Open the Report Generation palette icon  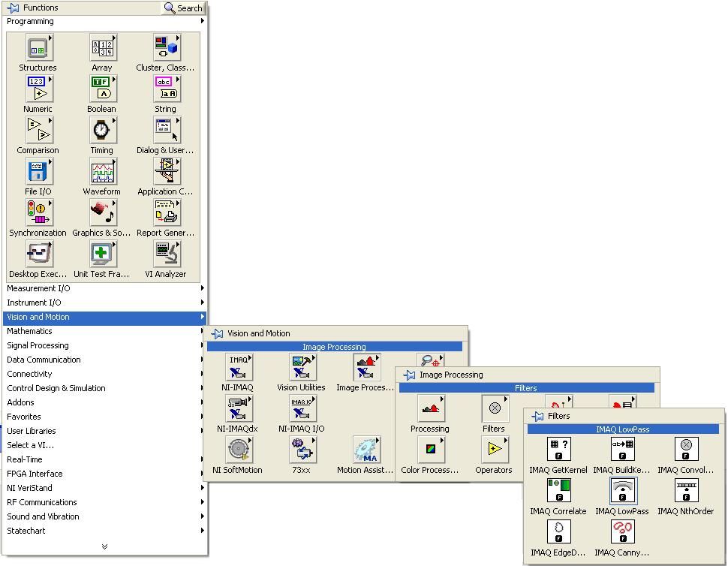(166, 212)
